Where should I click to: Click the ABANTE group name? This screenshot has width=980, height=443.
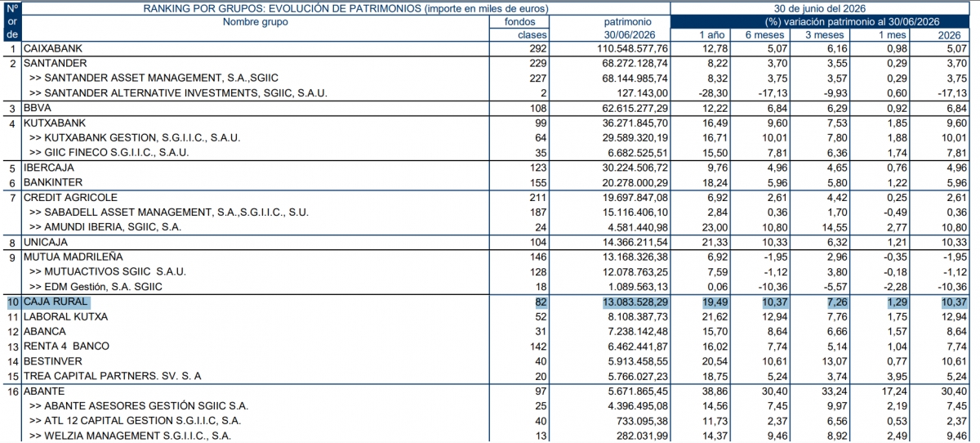(44, 392)
